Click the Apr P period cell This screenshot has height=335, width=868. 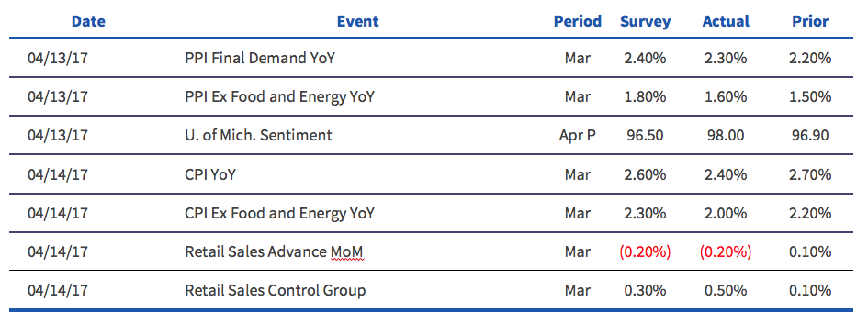[578, 136]
